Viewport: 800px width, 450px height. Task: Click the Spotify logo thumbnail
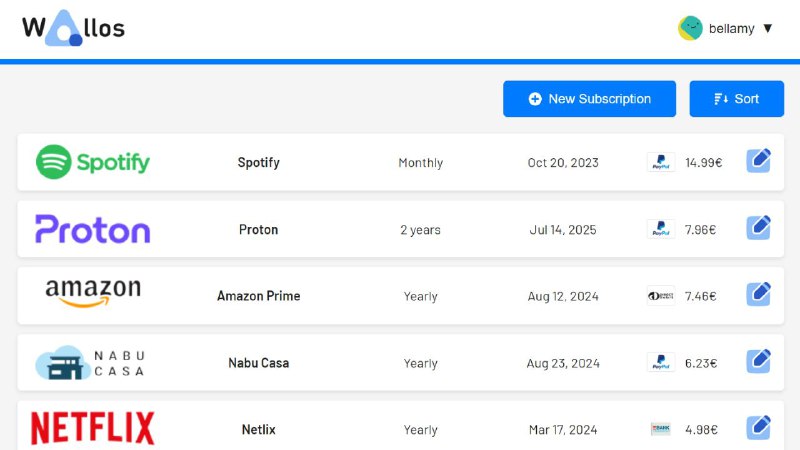click(93, 162)
